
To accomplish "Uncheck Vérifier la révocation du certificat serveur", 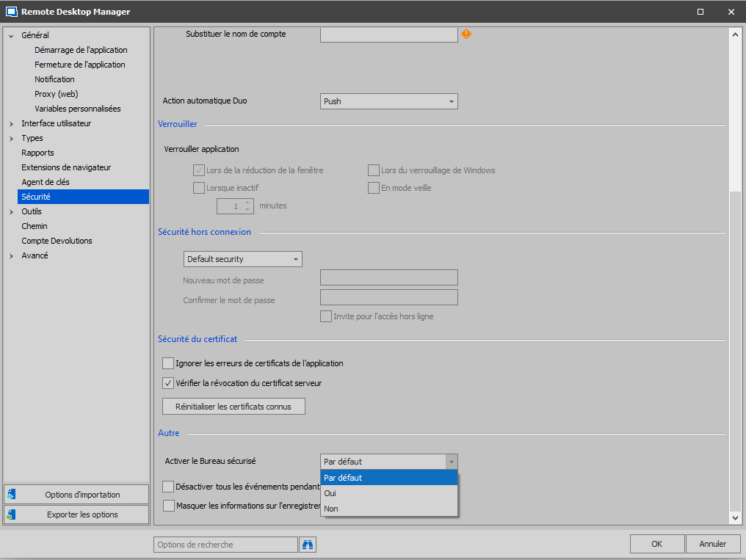I will tap(169, 383).
